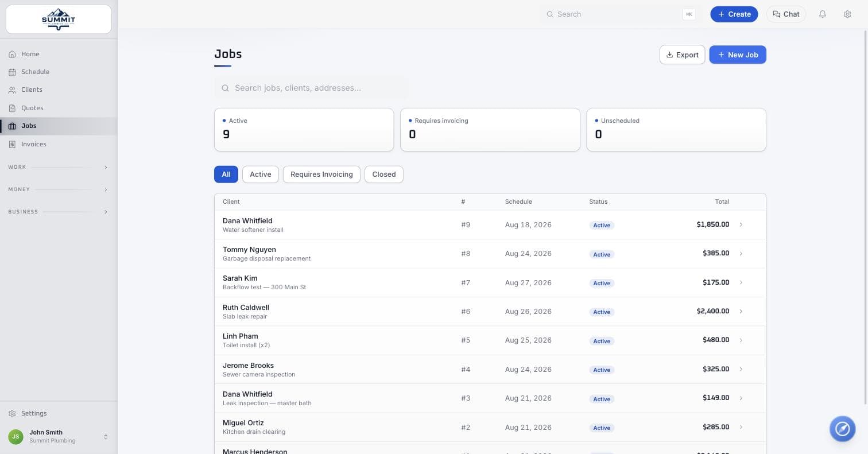The height and width of the screenshot is (454, 868).
Task: Go to Schedule in the sidebar
Action: pos(59,72)
